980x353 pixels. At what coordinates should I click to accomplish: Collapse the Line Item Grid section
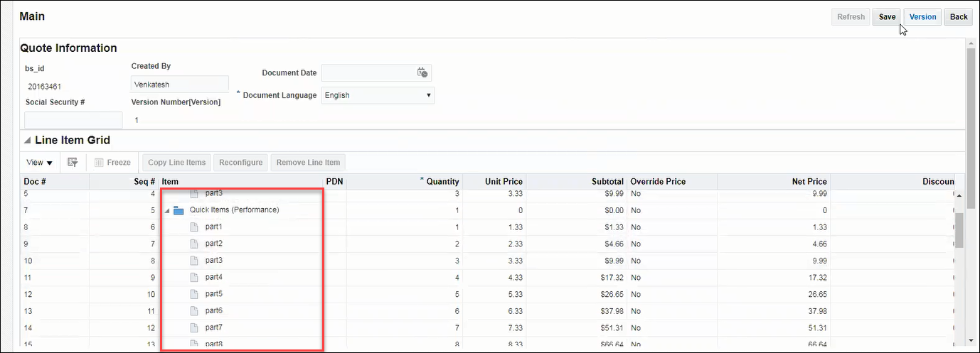tap(28, 141)
